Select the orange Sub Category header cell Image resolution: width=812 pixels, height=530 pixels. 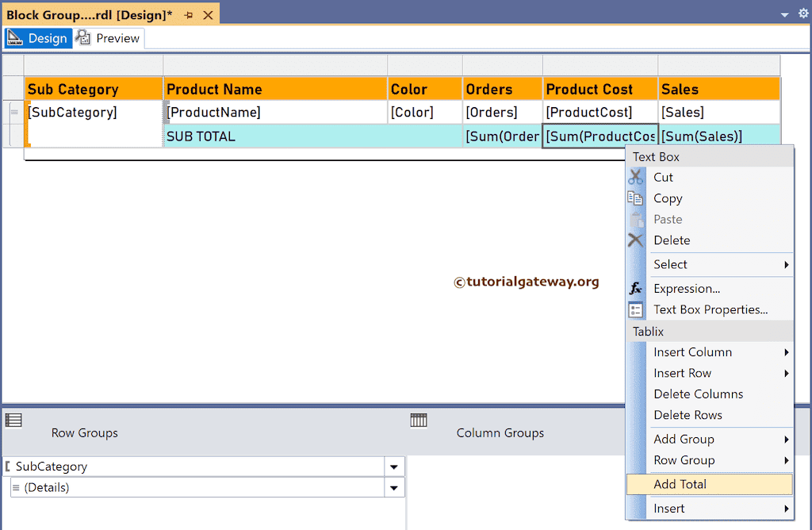click(x=93, y=88)
